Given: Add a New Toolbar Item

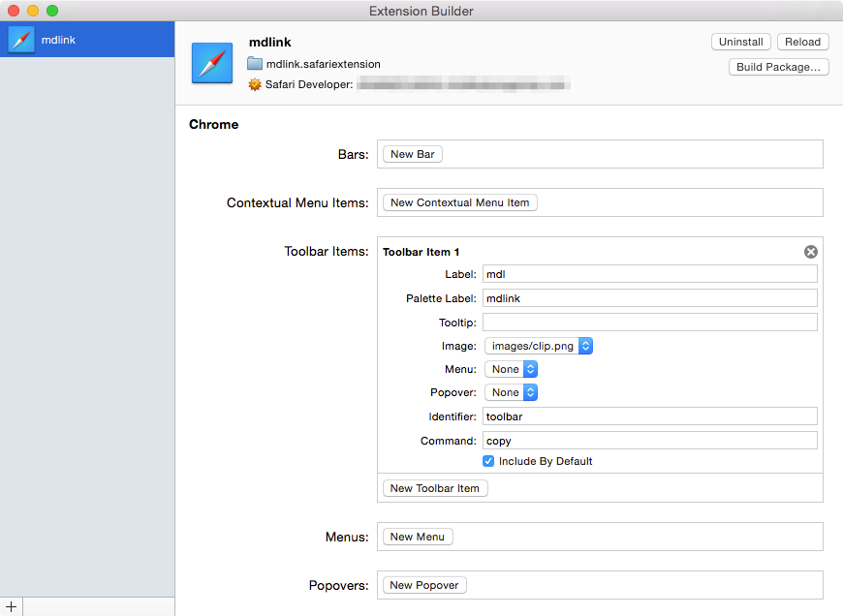Looking at the screenshot, I should point(434,488).
